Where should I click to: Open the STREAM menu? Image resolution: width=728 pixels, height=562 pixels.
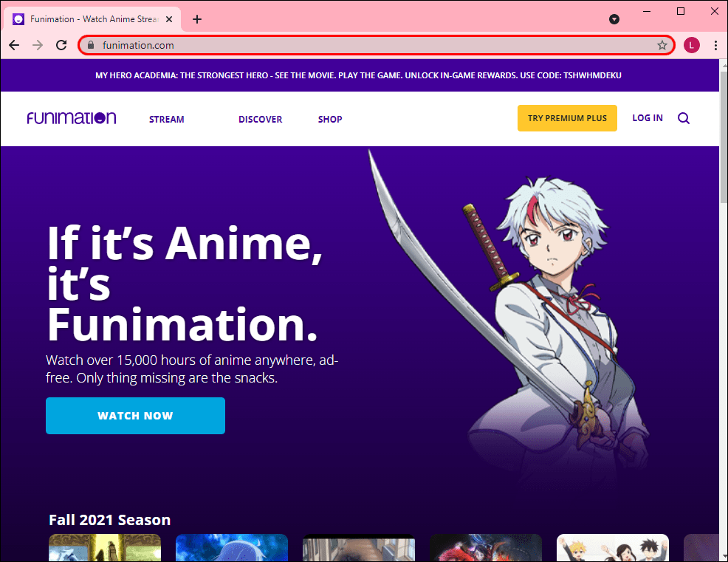point(167,120)
